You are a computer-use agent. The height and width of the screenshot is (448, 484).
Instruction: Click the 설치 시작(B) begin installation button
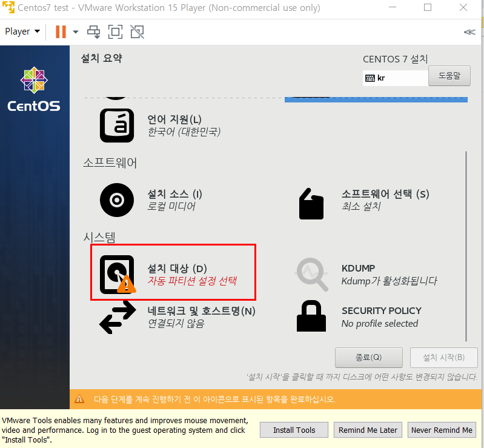(443, 358)
